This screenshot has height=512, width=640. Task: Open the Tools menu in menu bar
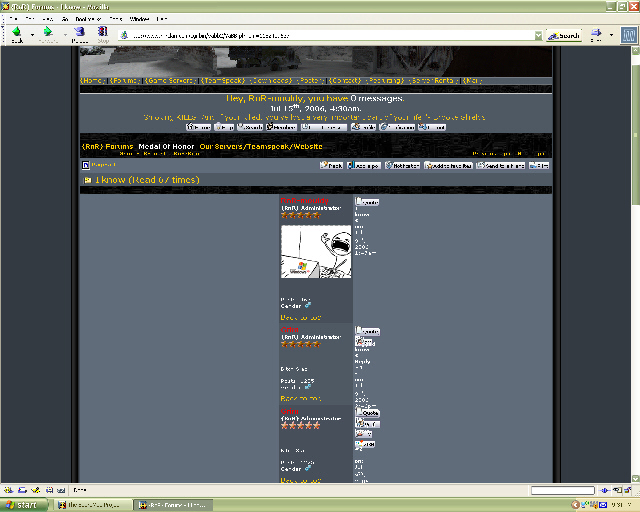pyautogui.click(x=115, y=19)
